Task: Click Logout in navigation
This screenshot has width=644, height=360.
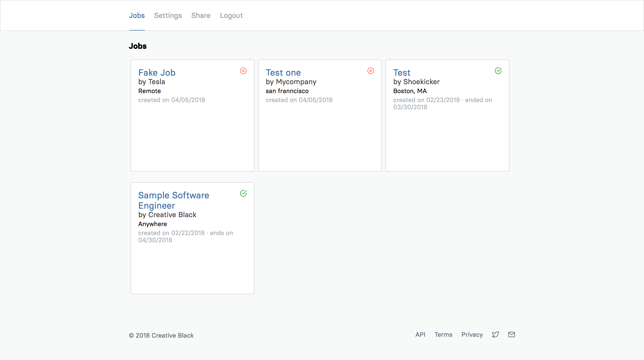Action: [231, 15]
